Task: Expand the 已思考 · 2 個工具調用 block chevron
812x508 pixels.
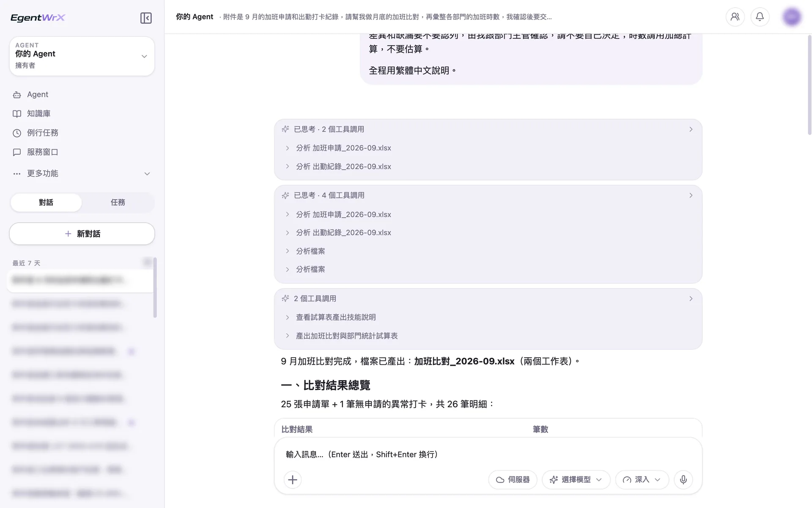Action: click(x=691, y=129)
